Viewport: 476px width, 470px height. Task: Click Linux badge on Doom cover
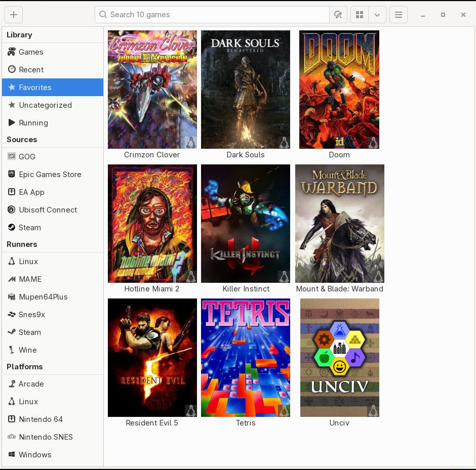[373, 143]
